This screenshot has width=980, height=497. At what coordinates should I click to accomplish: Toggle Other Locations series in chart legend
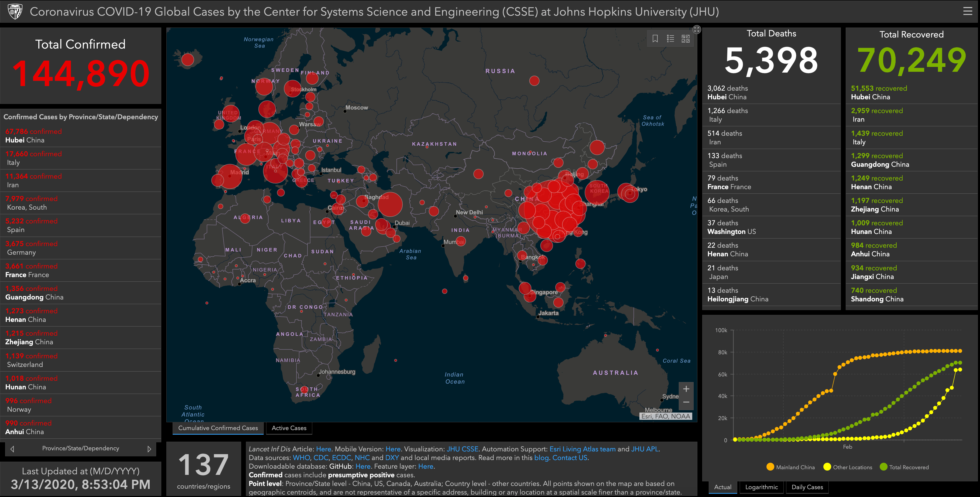(x=848, y=467)
